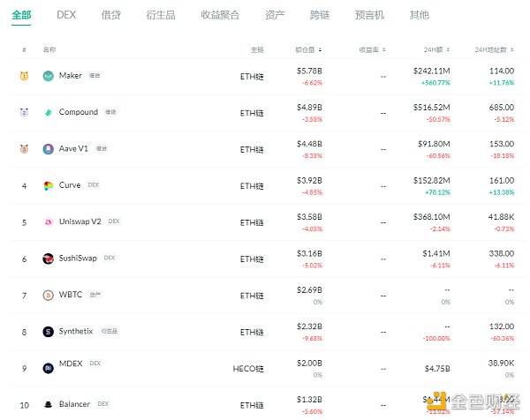
Task: Click the first-place gold medal icon
Action: [x=24, y=76]
